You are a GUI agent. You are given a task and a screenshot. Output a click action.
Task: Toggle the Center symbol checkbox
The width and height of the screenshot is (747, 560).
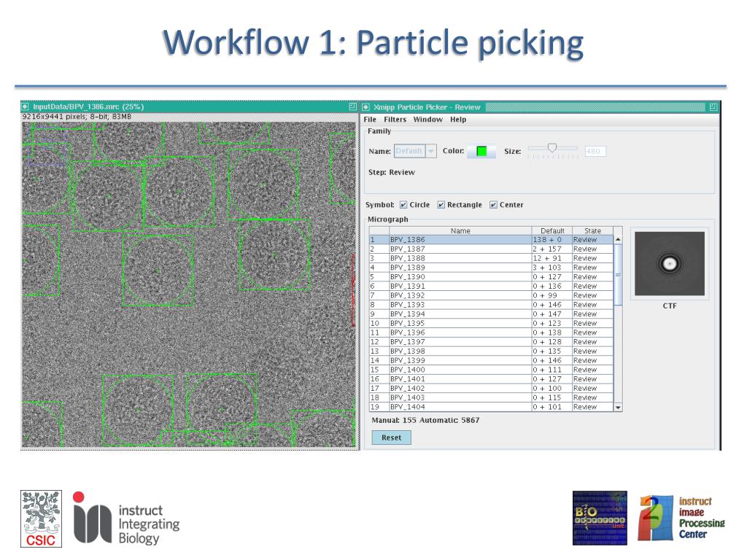[x=494, y=205]
